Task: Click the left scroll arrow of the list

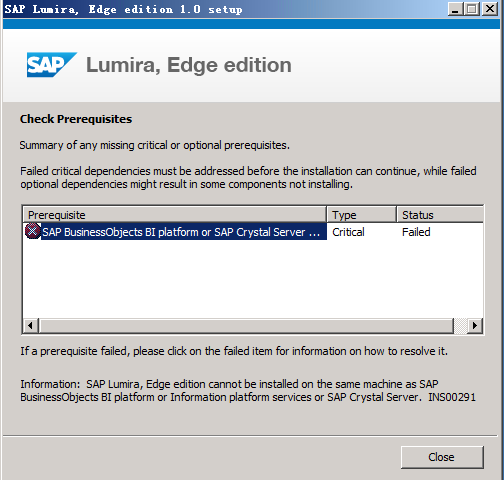Action: coord(31,325)
